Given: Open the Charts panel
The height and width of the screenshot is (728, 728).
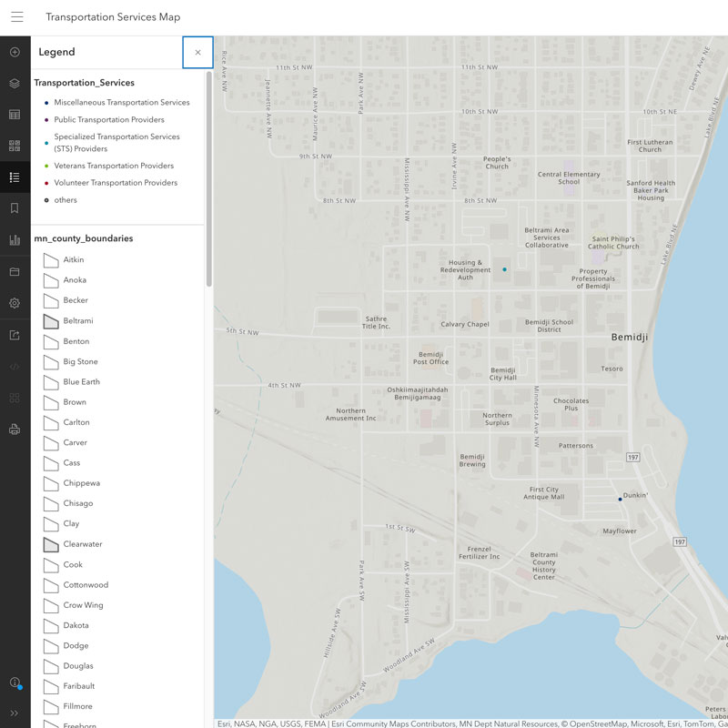Looking at the screenshot, I should click(14, 238).
